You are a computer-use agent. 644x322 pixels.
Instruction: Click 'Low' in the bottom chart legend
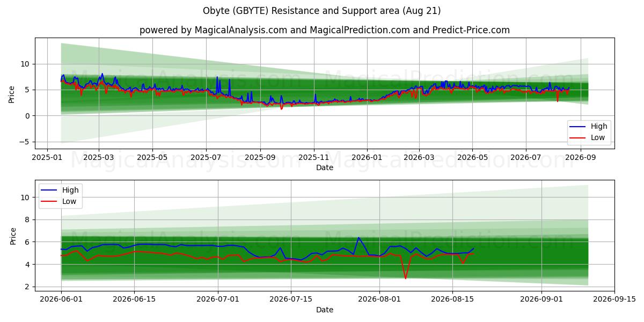(69, 201)
